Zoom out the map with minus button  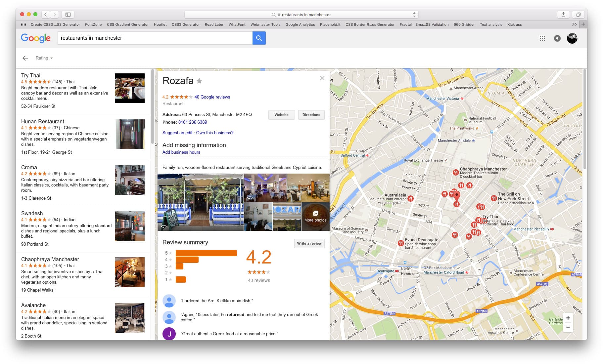(568, 327)
